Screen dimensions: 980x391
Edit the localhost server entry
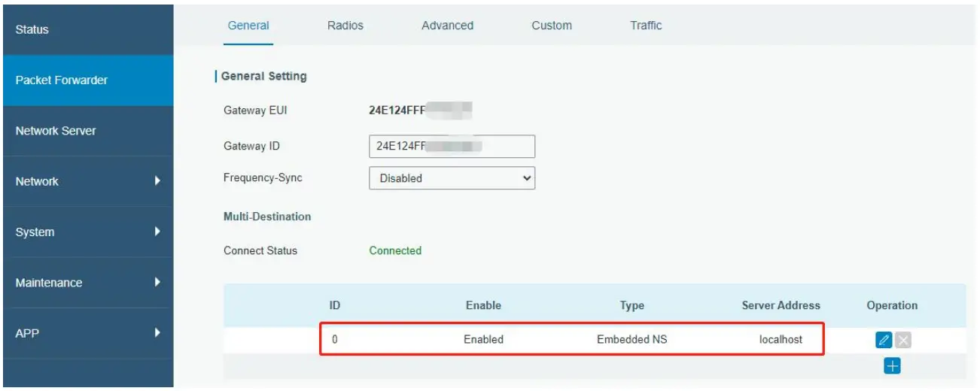click(x=883, y=340)
